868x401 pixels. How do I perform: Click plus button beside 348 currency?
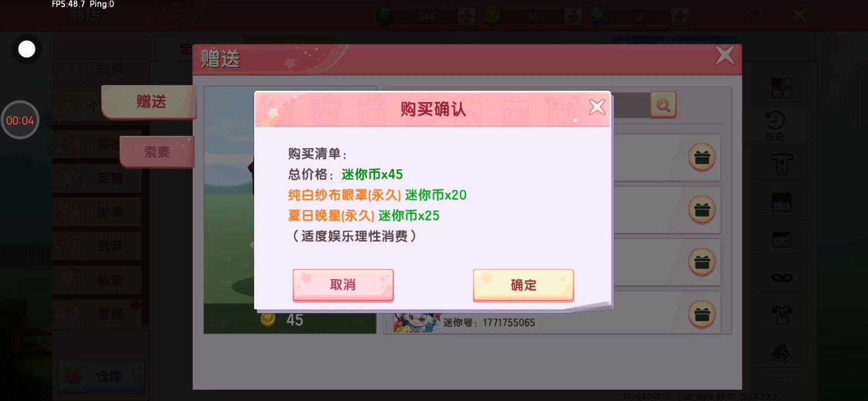click(466, 17)
